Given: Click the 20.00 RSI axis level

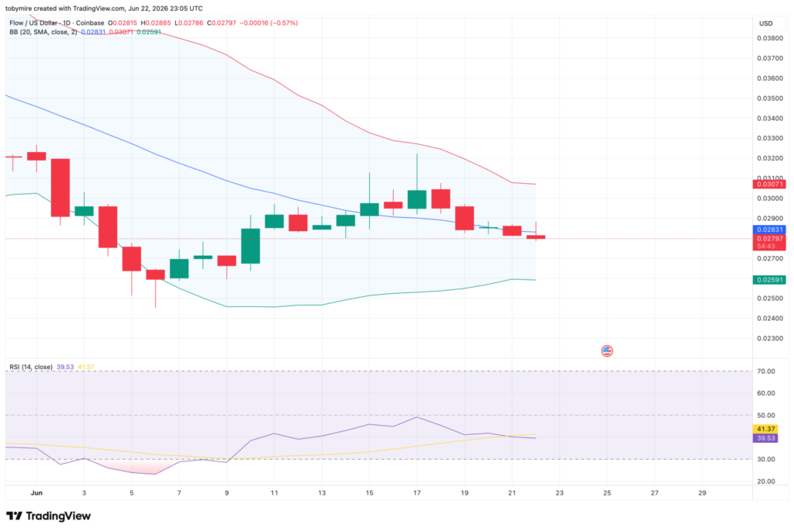Looking at the screenshot, I should (765, 482).
